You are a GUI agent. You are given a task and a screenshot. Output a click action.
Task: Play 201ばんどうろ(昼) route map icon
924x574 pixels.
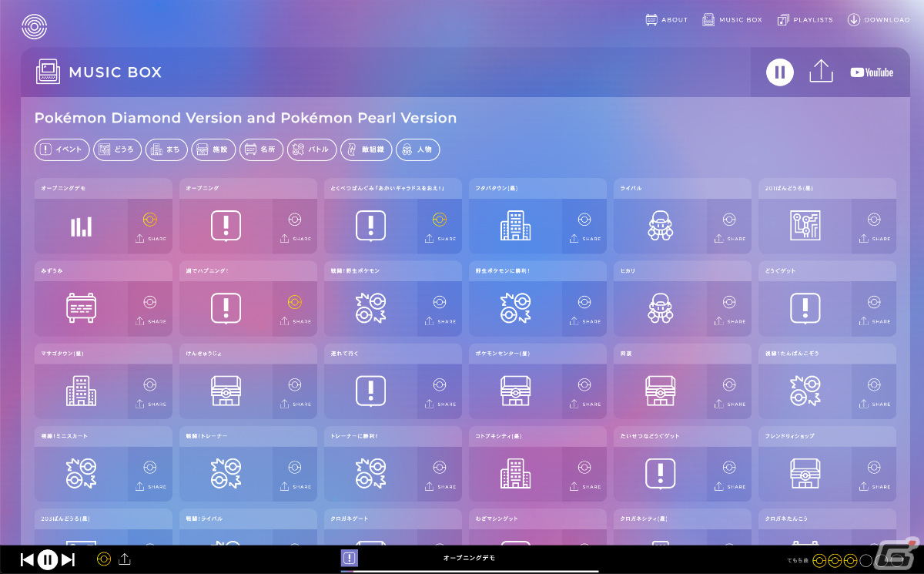pyautogui.click(x=805, y=227)
